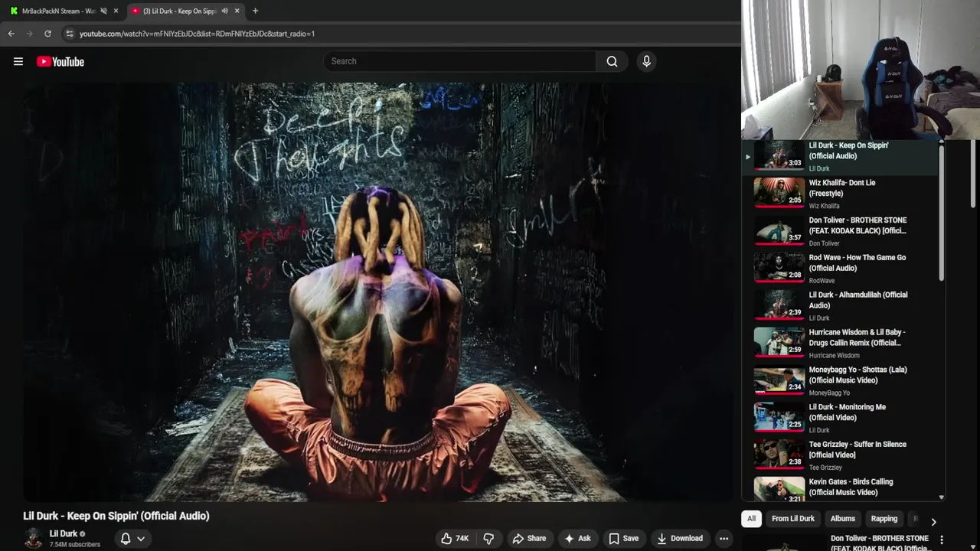The width and height of the screenshot is (980, 551).
Task: Start voice search with microphone icon
Action: pos(646,61)
